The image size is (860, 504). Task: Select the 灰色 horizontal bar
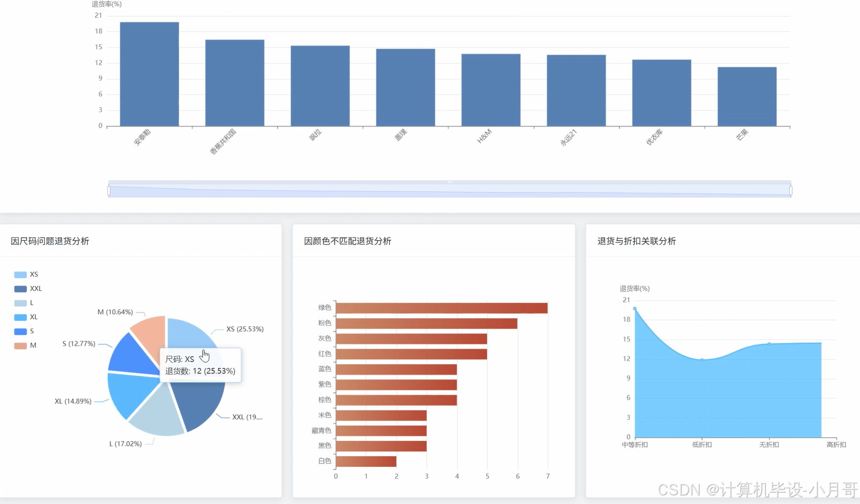(x=412, y=339)
